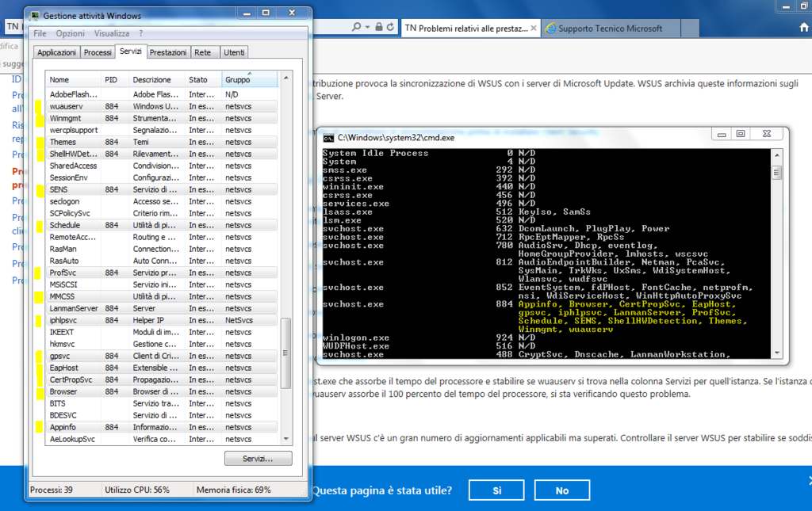
Task: Select the AeLookupSvc service row
Action: coord(161,440)
